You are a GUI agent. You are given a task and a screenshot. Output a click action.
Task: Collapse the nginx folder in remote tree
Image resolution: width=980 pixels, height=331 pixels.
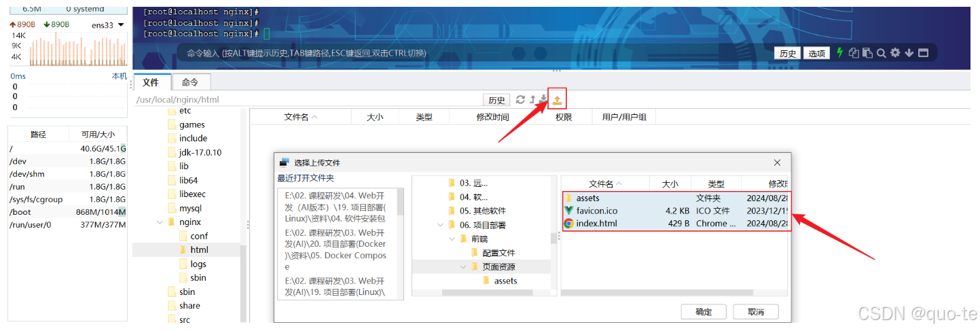click(160, 222)
